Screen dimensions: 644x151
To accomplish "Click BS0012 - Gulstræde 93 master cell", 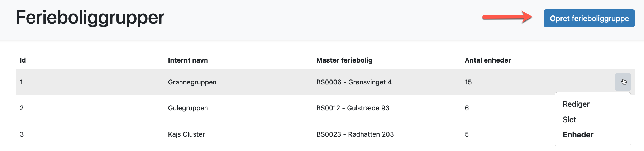I will 353,108.
